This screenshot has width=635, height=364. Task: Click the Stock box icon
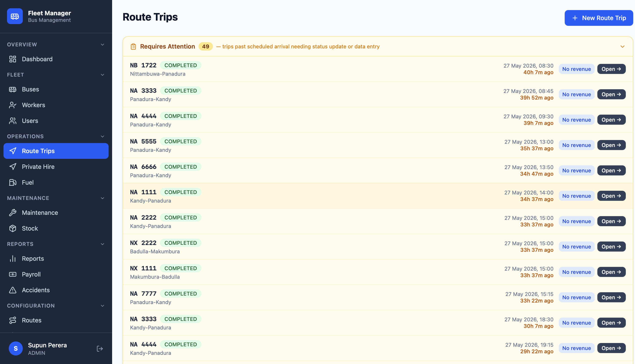[12, 229]
